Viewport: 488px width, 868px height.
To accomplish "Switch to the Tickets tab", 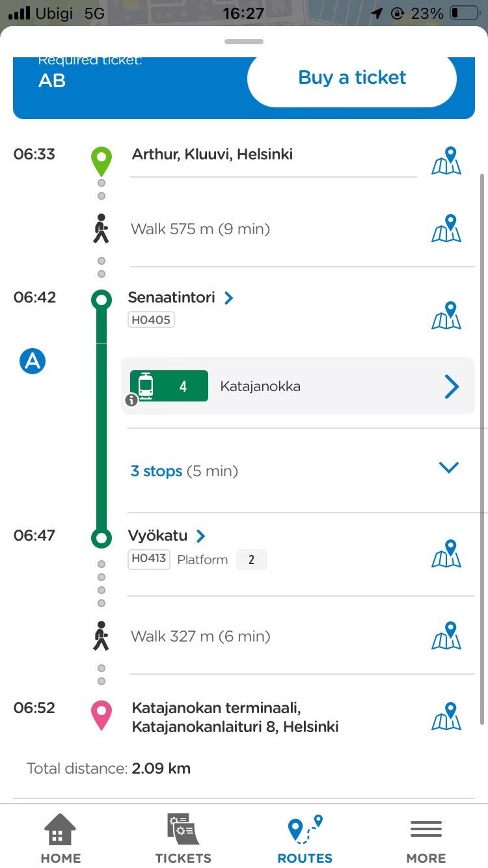I will coord(183,839).
